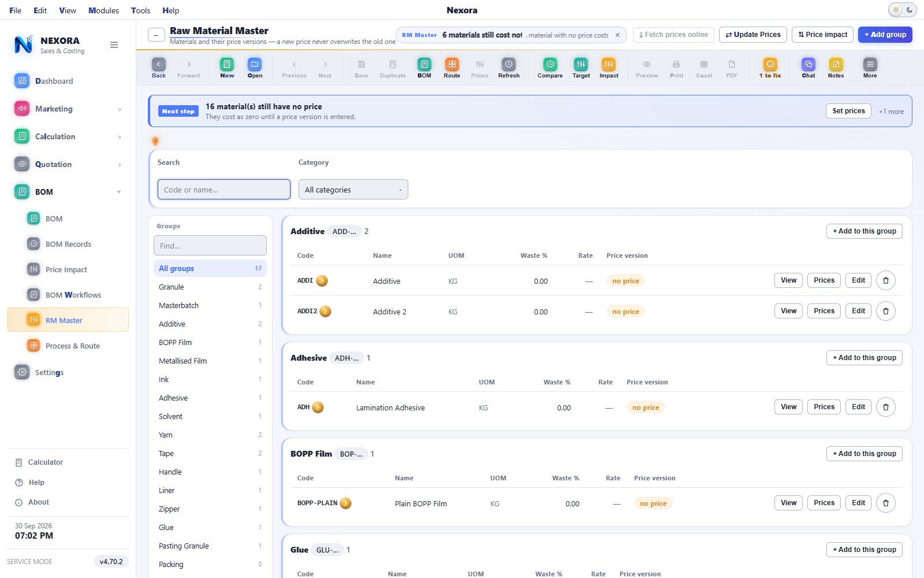Click the Back toolbar icon
924x578 pixels.
click(159, 68)
